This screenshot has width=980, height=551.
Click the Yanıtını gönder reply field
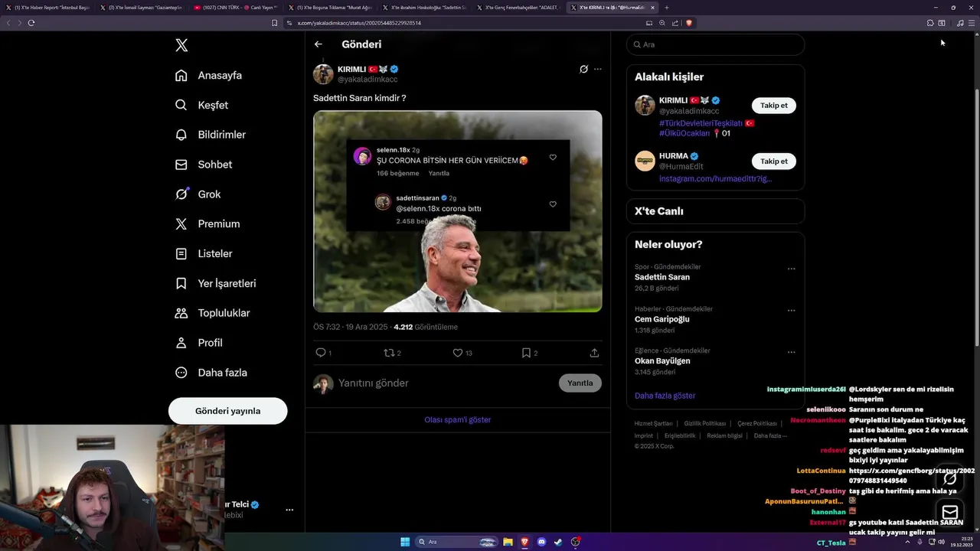(444, 383)
